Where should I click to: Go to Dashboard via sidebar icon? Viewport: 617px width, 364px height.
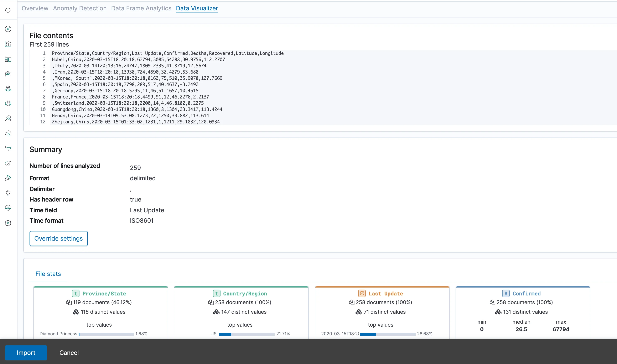pos(8,59)
